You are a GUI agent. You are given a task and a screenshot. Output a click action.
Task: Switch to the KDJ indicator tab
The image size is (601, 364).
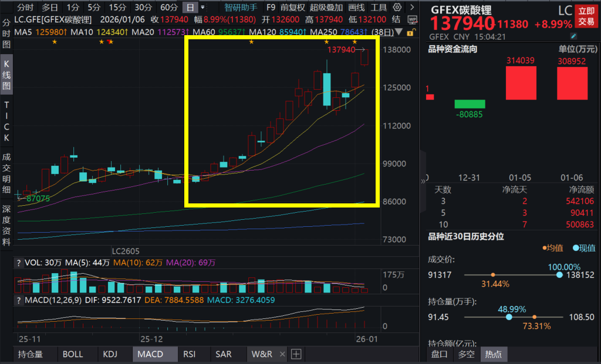[110, 354]
